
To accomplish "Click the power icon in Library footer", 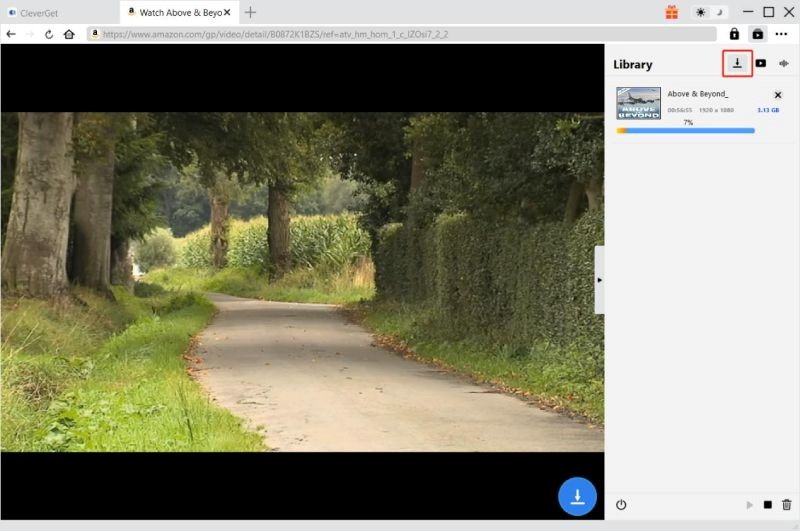I will [621, 505].
